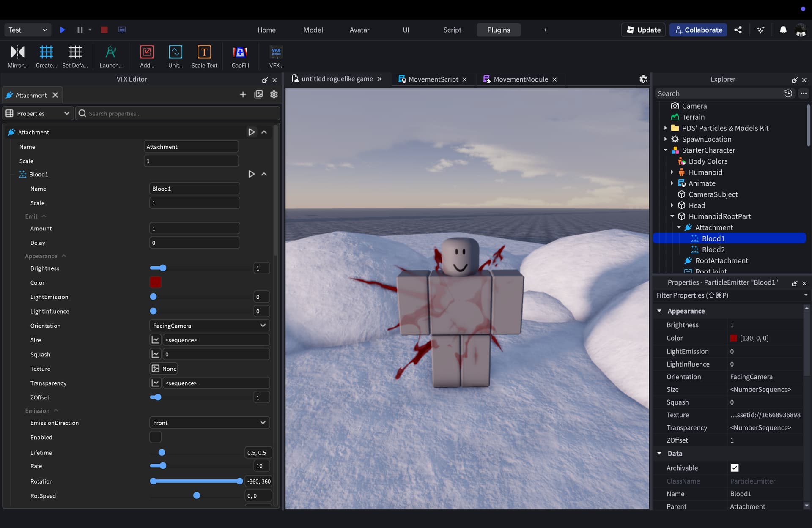Collapse the StarterCharacter tree node
The image size is (812, 528).
coord(666,150)
